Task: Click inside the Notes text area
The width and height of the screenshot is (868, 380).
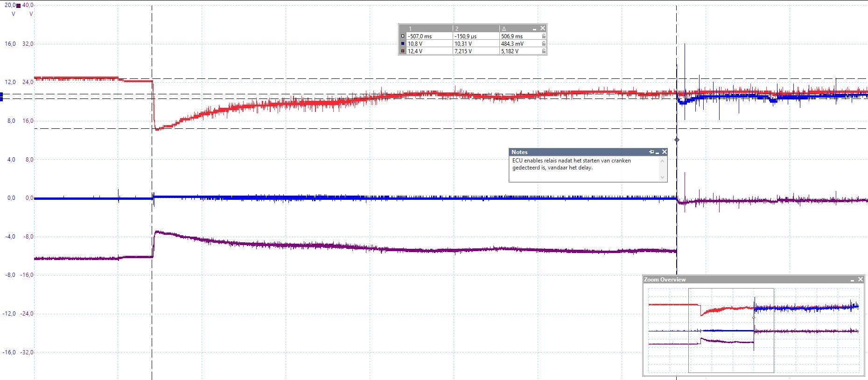Action: tap(585, 169)
